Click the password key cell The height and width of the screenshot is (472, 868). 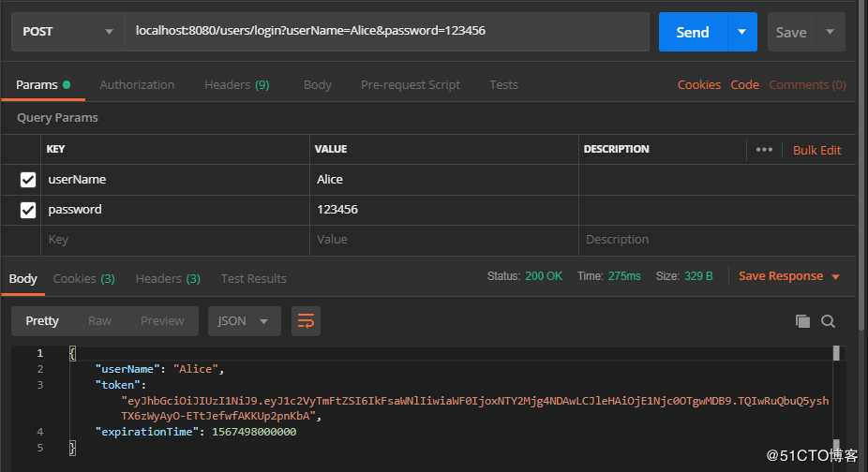pyautogui.click(x=175, y=210)
